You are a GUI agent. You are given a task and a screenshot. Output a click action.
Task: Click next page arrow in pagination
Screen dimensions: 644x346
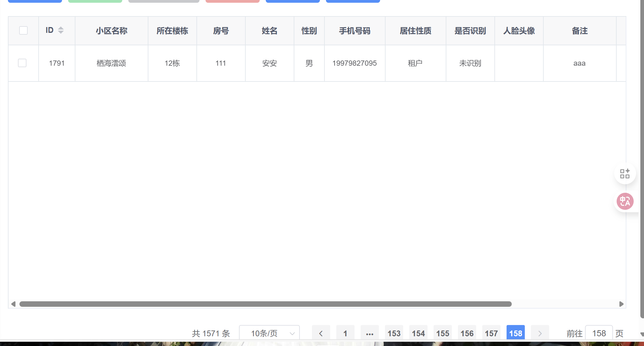[x=540, y=333]
